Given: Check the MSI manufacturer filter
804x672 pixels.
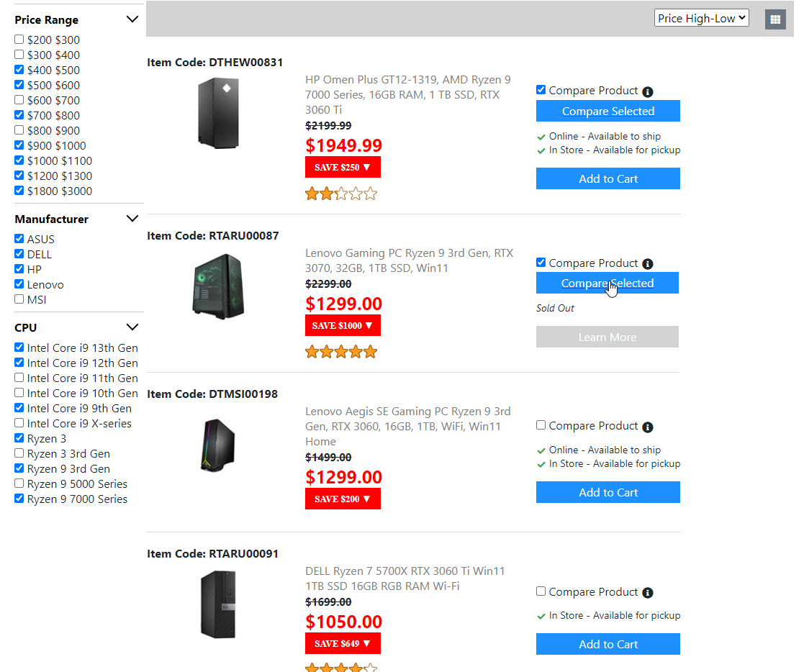Looking at the screenshot, I should click(x=19, y=299).
